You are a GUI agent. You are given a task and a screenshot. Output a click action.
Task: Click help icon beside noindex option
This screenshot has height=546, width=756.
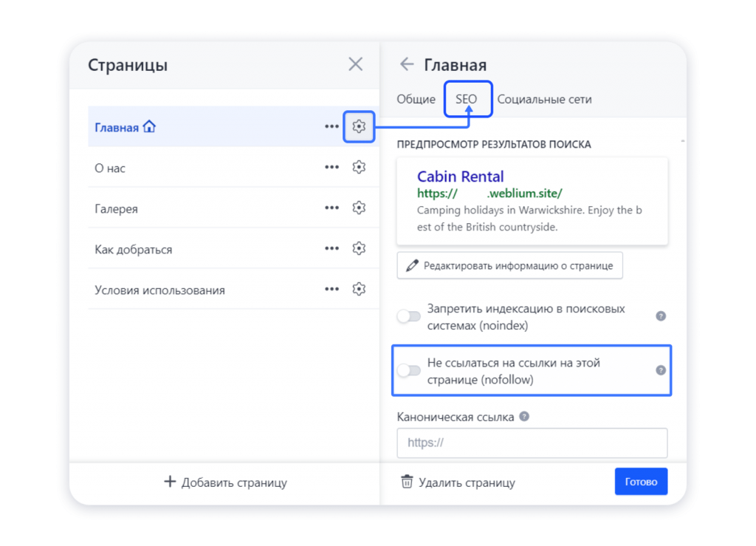[661, 316]
